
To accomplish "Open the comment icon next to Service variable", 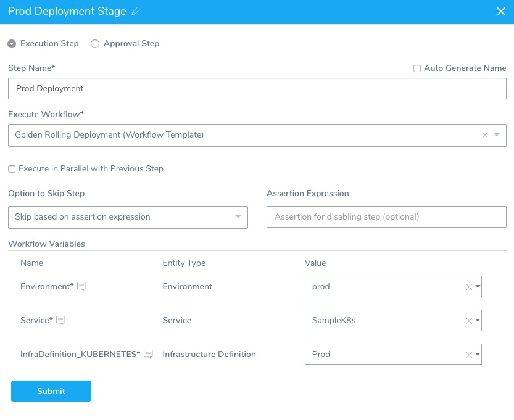I will coord(60,320).
